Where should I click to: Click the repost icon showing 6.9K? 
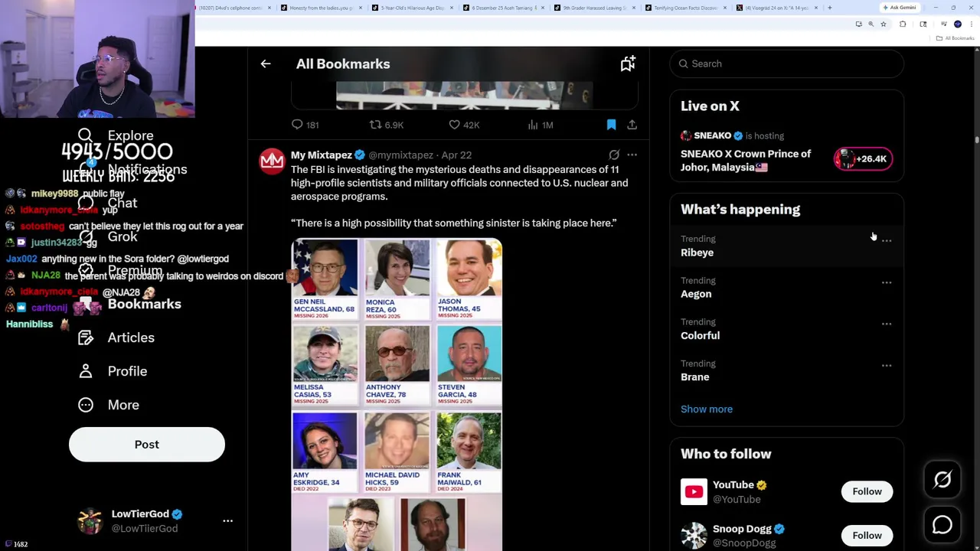[375, 125]
